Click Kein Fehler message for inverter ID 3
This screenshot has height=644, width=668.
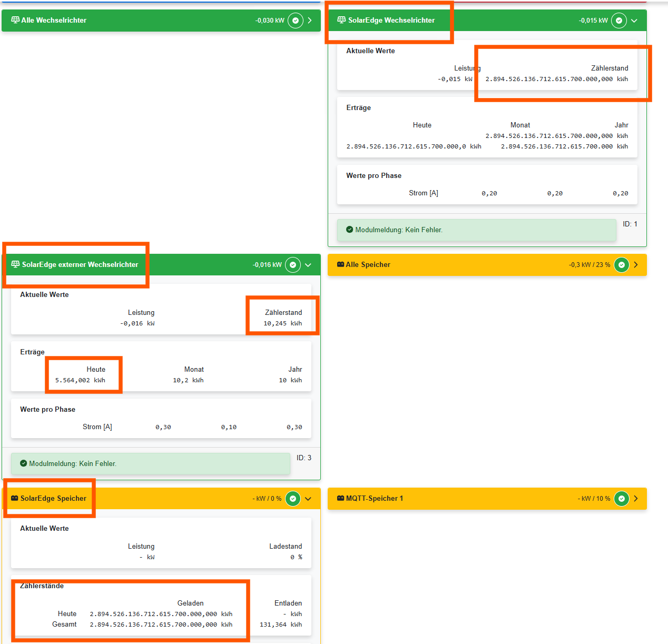(73, 464)
